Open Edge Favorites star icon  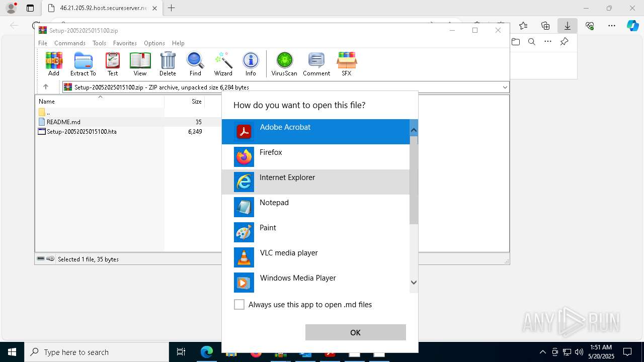[523, 26]
